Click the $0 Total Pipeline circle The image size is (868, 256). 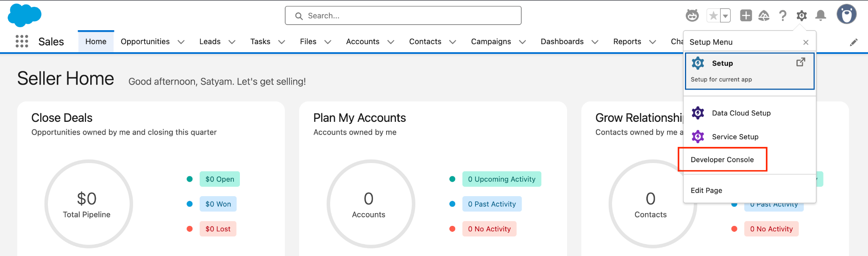tap(89, 204)
